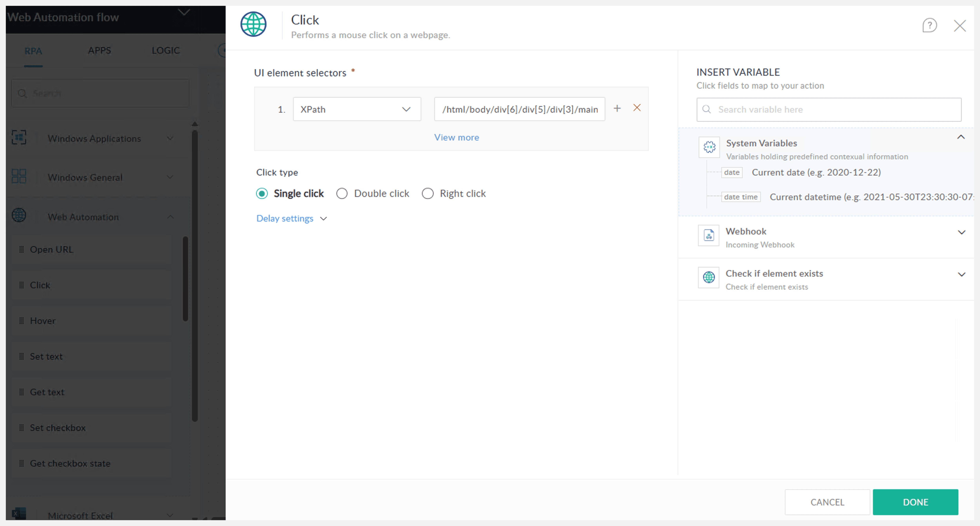Add another UI element selector with plus icon
This screenshot has height=526, width=980.
pyautogui.click(x=617, y=108)
